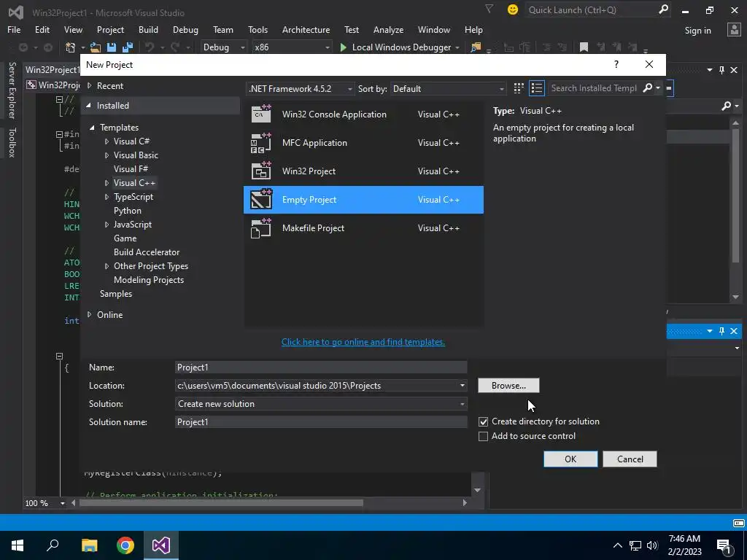Click the Solution name input field
The width and height of the screenshot is (747, 560).
tap(321, 422)
